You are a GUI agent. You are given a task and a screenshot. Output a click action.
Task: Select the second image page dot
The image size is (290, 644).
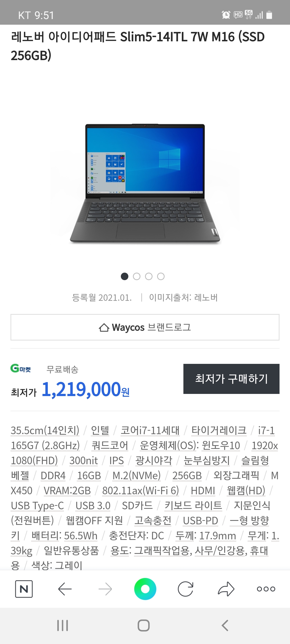[x=137, y=276]
